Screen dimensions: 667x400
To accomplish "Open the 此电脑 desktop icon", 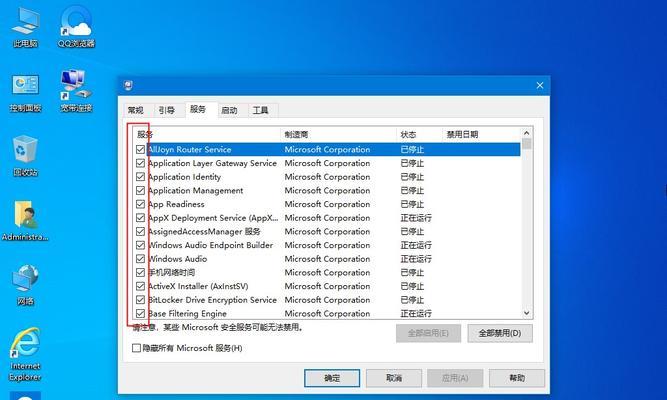I will [25, 28].
